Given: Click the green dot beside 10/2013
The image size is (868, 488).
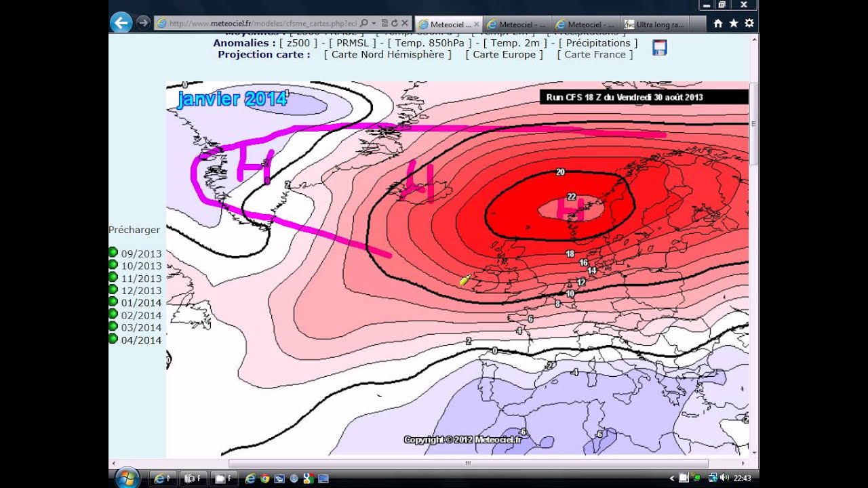Looking at the screenshot, I should tap(113, 264).
